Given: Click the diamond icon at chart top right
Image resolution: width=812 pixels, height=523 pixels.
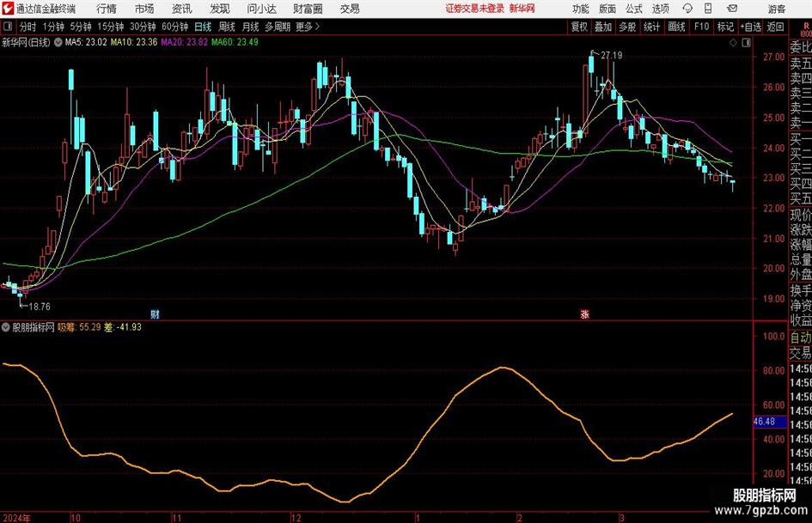Looking at the screenshot, I should point(733,43).
